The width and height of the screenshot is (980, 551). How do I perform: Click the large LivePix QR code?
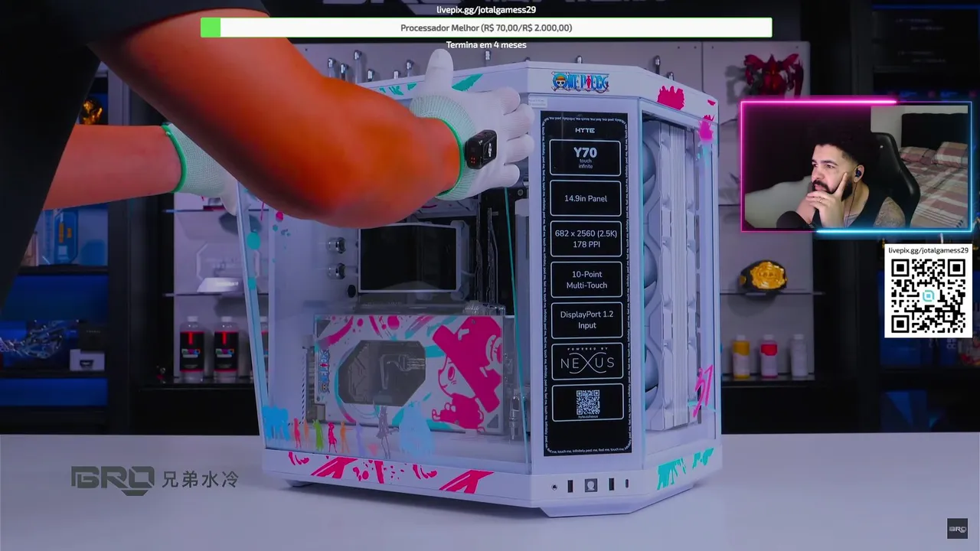(x=928, y=296)
